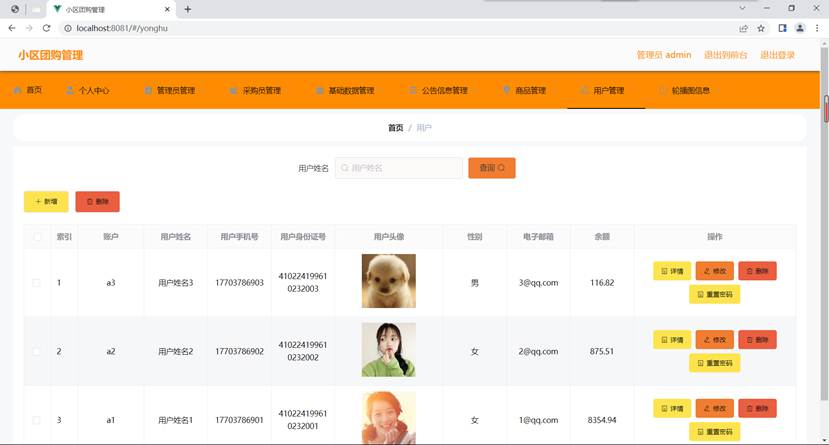Click the orange 查询 search button

pyautogui.click(x=492, y=168)
